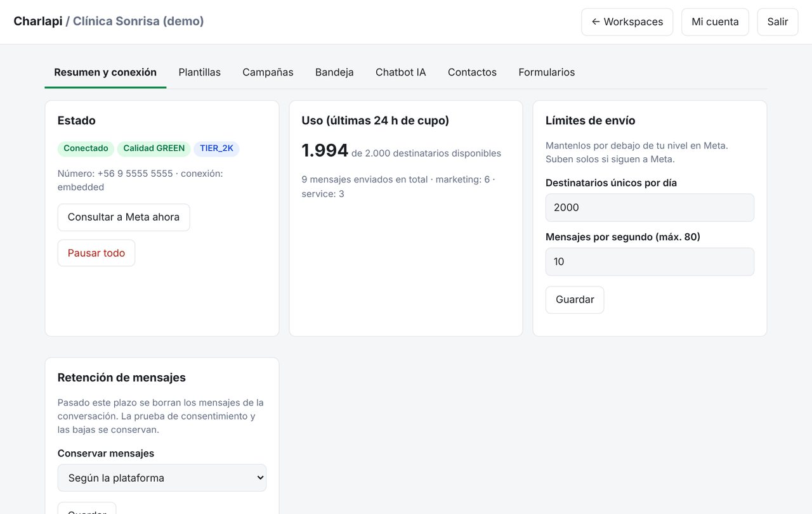This screenshot has height=514, width=812.
Task: Click the Calidad GREEN badge
Action: point(154,148)
